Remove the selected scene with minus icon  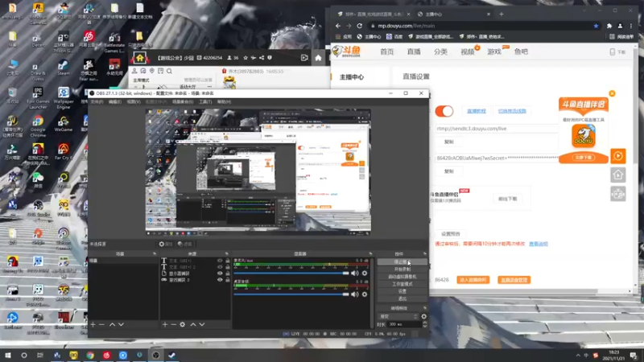(102, 325)
